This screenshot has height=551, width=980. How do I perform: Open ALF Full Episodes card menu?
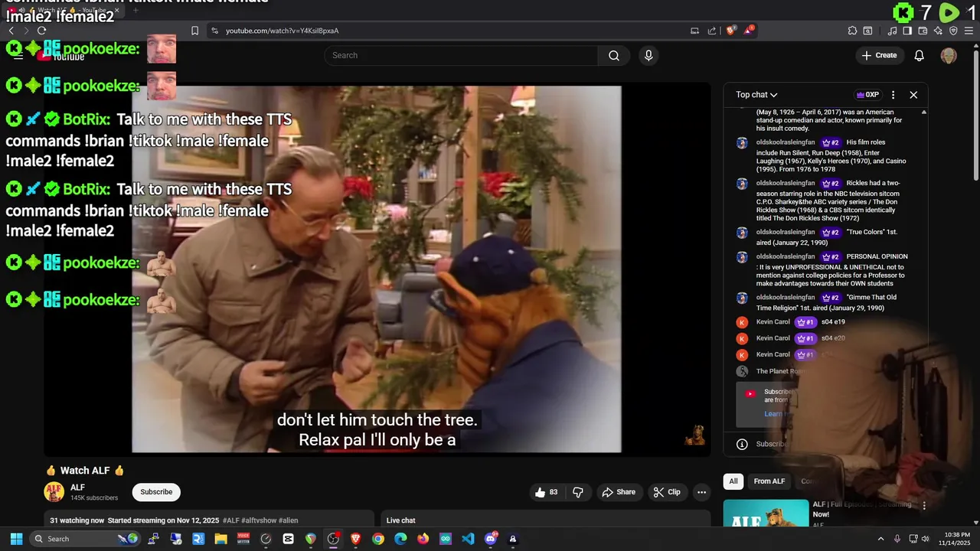(924, 506)
